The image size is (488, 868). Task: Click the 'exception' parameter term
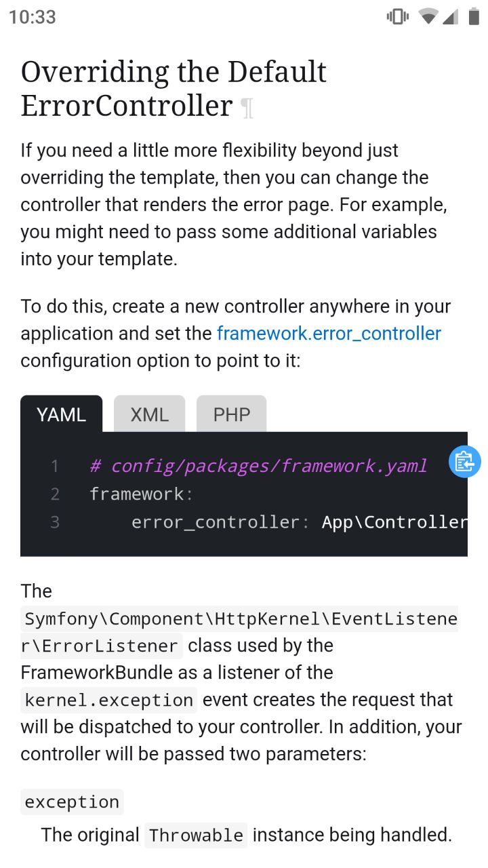tap(72, 802)
